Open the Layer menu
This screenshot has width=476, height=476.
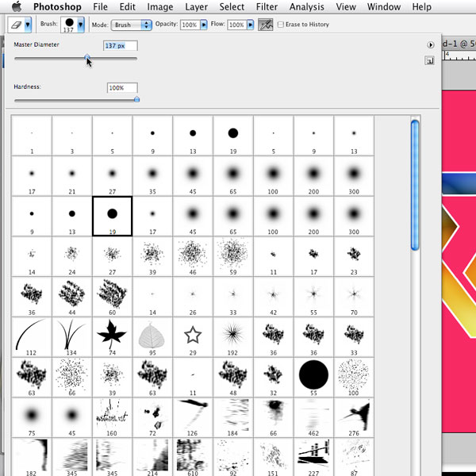(197, 7)
